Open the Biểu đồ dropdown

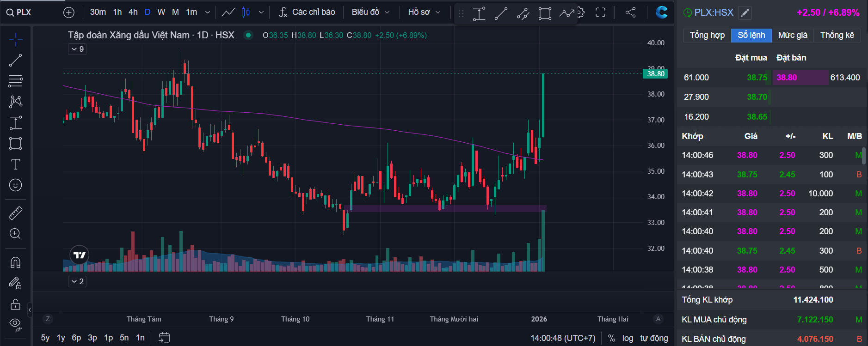(x=370, y=12)
